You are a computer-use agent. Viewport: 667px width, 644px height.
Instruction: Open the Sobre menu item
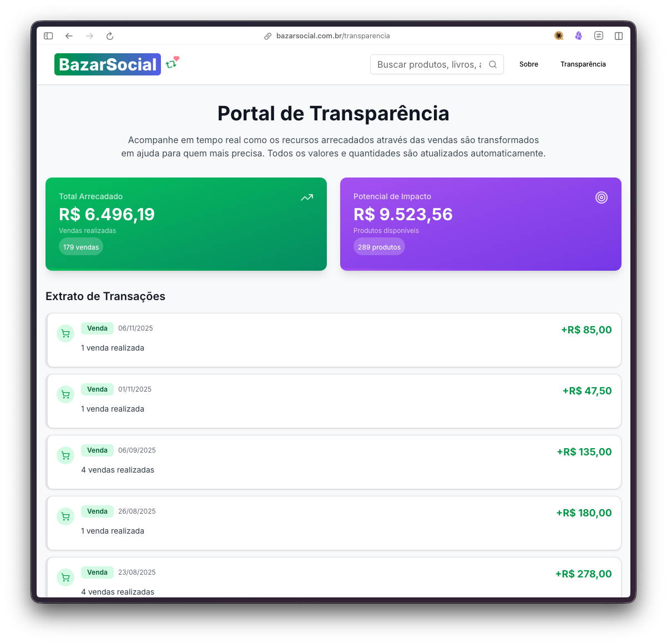coord(528,64)
